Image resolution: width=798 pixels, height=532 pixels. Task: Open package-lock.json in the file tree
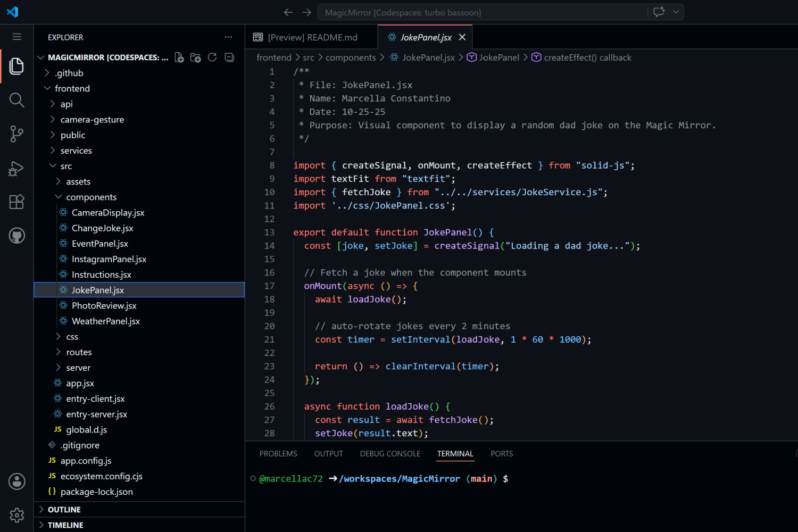139,492
